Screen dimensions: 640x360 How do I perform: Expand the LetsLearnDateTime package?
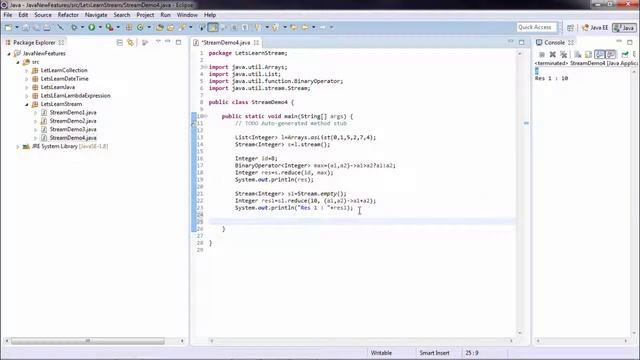(x=27, y=79)
